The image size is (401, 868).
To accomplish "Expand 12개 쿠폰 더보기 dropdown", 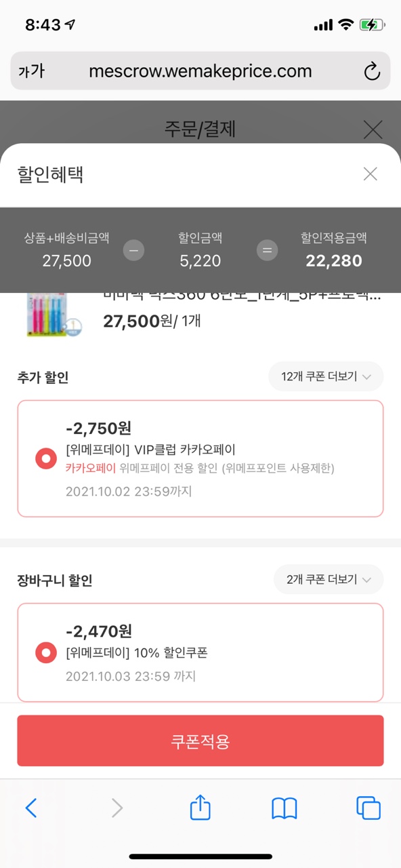I will 326,376.
